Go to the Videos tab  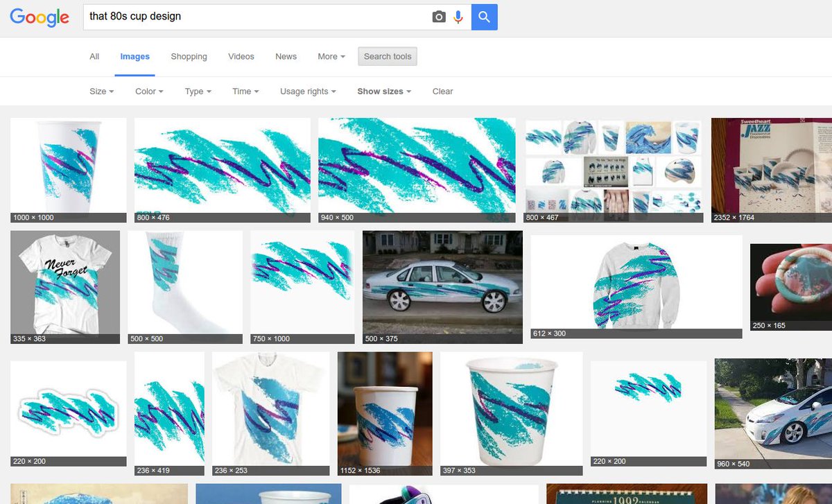pos(241,57)
